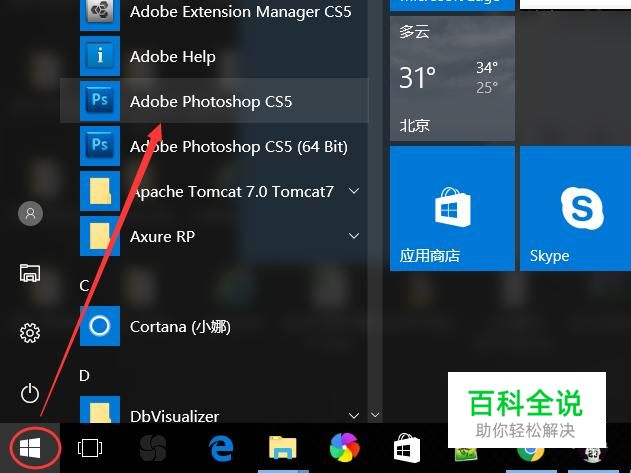Jump to letter C section header

coord(84,285)
